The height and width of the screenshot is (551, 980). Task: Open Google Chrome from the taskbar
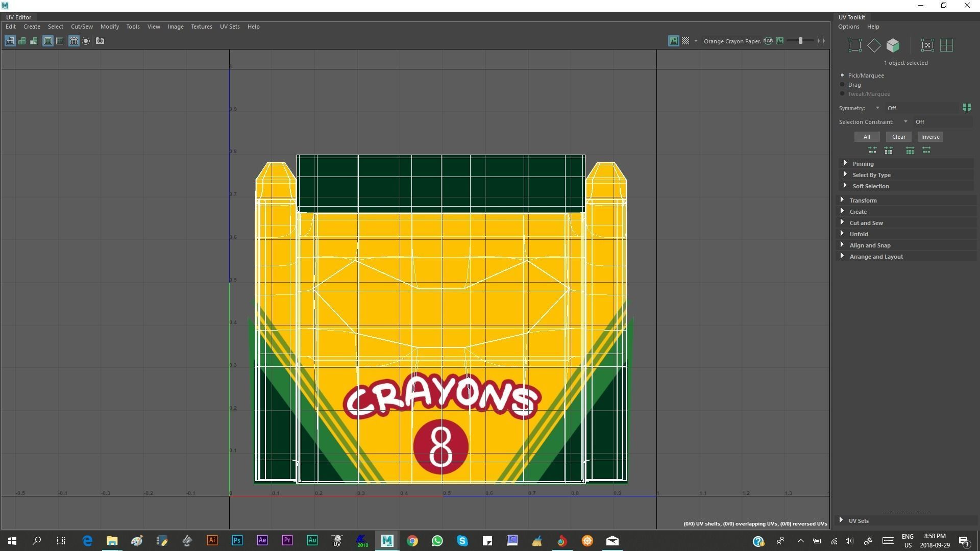(x=412, y=541)
